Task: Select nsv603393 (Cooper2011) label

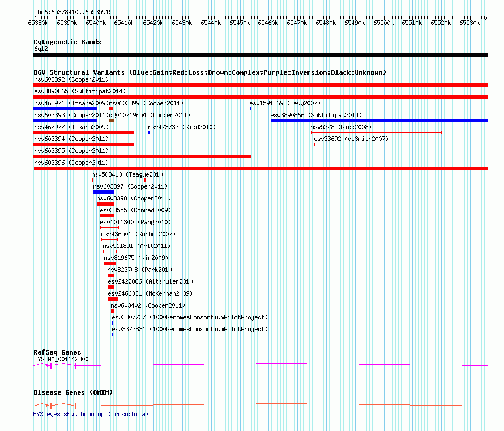Action: pos(71,115)
